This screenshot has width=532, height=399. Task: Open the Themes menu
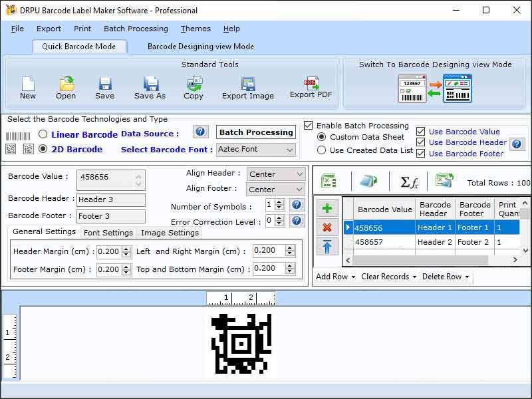[195, 29]
